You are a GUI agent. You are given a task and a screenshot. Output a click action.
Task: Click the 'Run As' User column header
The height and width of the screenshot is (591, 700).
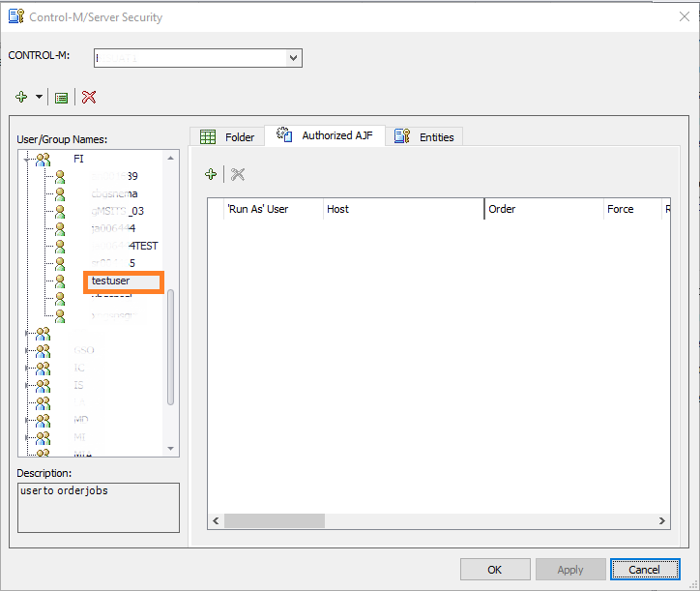(274, 209)
